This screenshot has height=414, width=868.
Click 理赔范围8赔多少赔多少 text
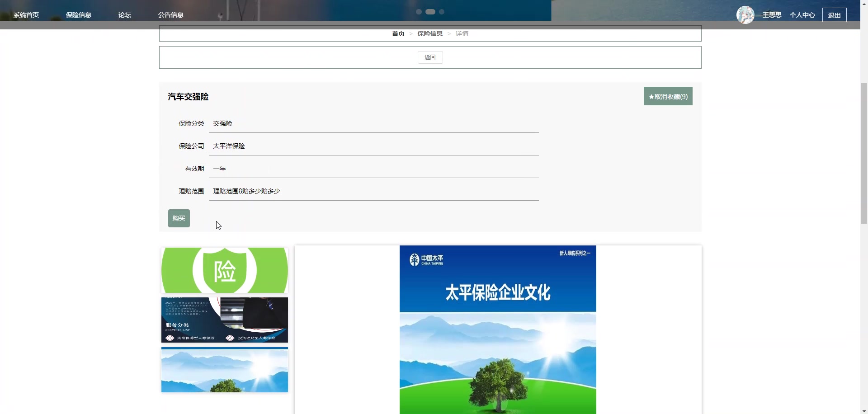[x=246, y=191]
